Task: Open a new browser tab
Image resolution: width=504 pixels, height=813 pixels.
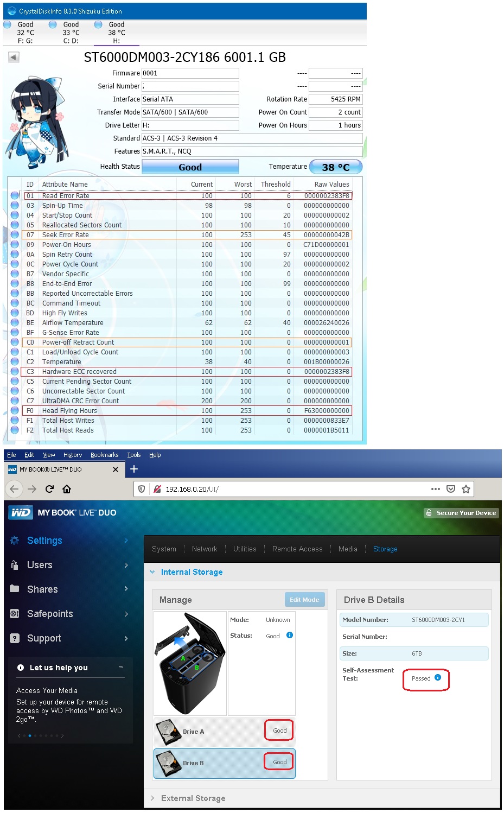Action: (x=134, y=469)
